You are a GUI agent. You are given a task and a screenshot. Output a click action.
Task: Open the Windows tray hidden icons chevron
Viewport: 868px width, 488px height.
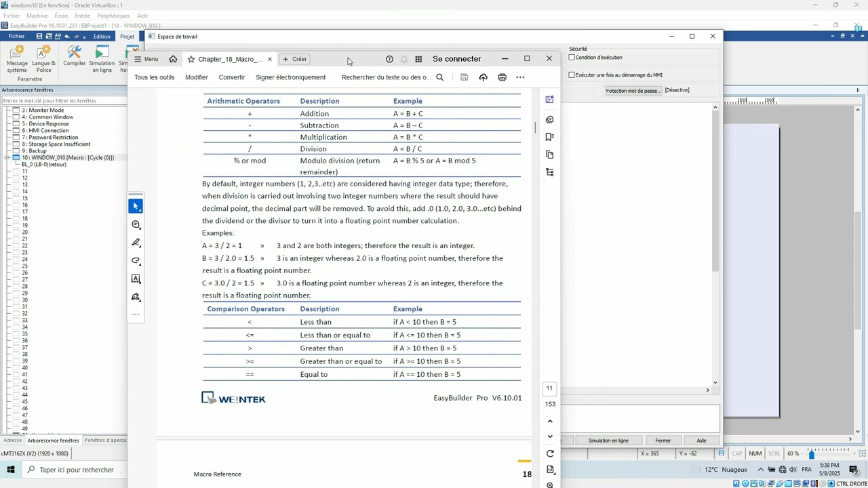click(760, 470)
